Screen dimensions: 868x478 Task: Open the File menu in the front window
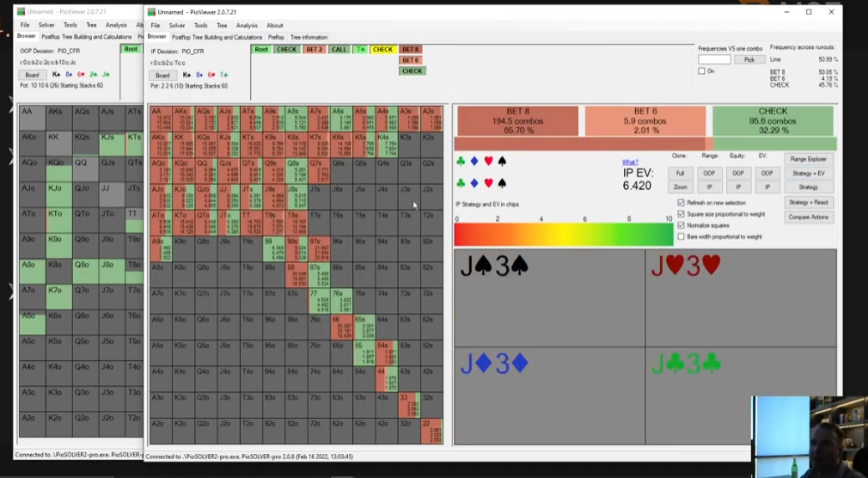[156, 26]
